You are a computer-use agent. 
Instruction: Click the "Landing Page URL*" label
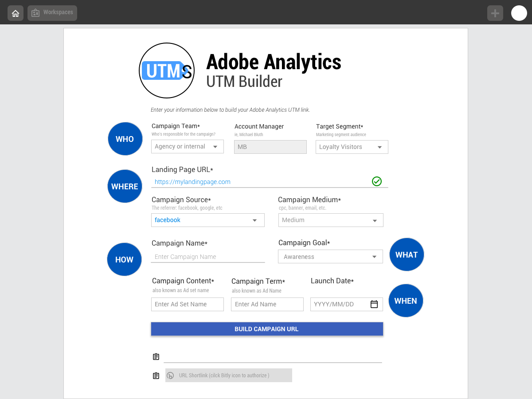pyautogui.click(x=182, y=170)
